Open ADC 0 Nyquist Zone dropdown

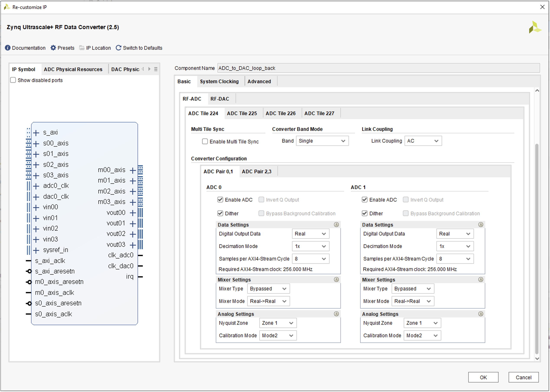[278, 323]
